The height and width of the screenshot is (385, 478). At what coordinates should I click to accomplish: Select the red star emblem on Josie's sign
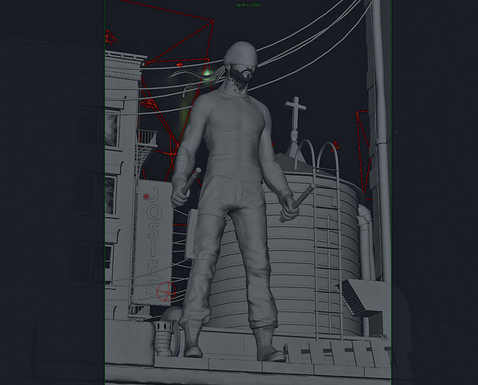(146, 197)
